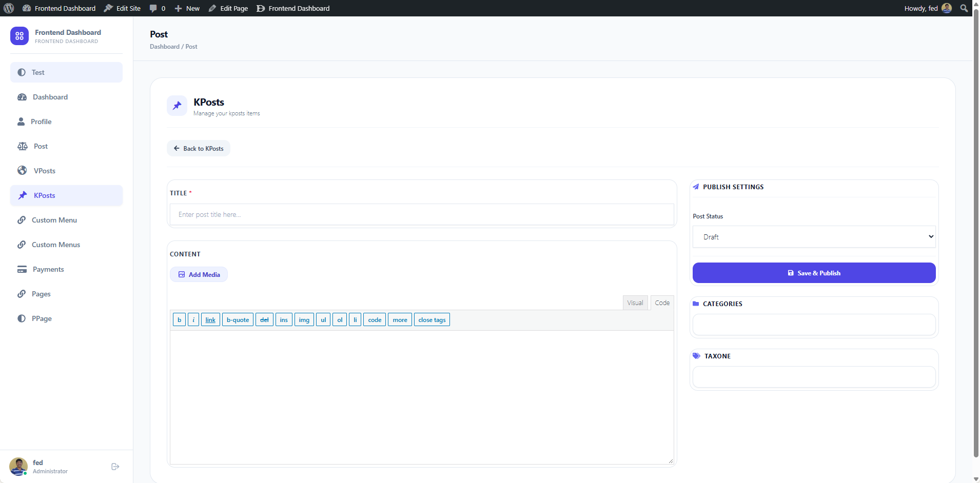This screenshot has width=980, height=483.
Task: Click the Pages link icon in the sidebar
Action: coord(22,294)
